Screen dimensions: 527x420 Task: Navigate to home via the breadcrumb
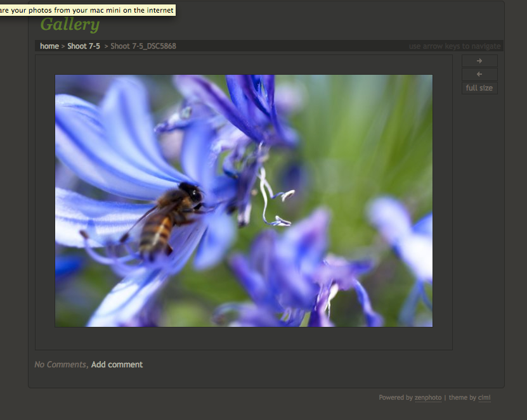tap(49, 46)
